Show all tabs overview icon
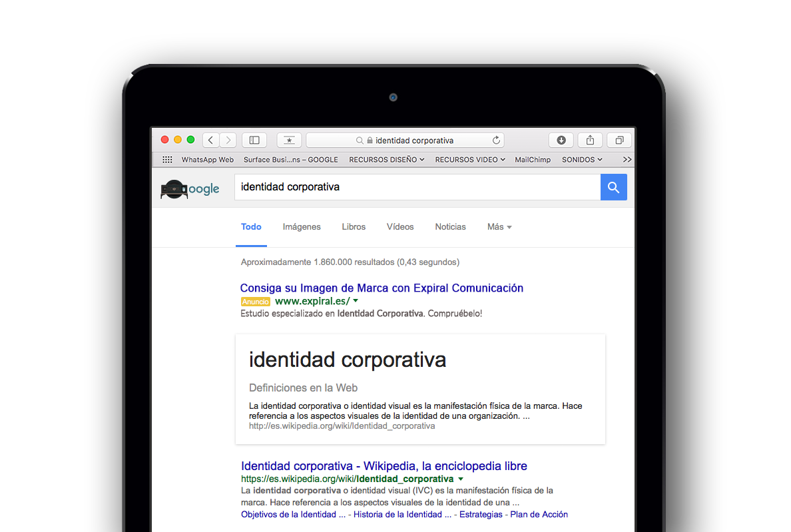The height and width of the screenshot is (532, 791). point(619,140)
